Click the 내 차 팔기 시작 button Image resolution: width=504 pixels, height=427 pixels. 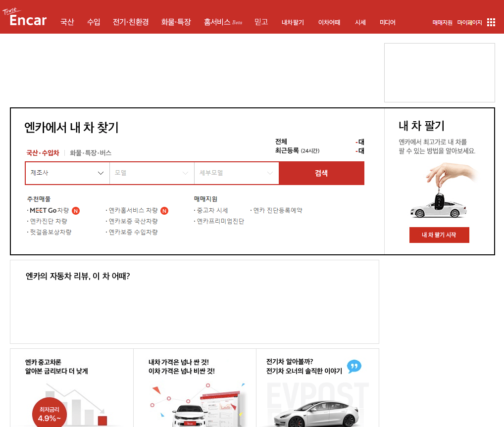click(439, 235)
